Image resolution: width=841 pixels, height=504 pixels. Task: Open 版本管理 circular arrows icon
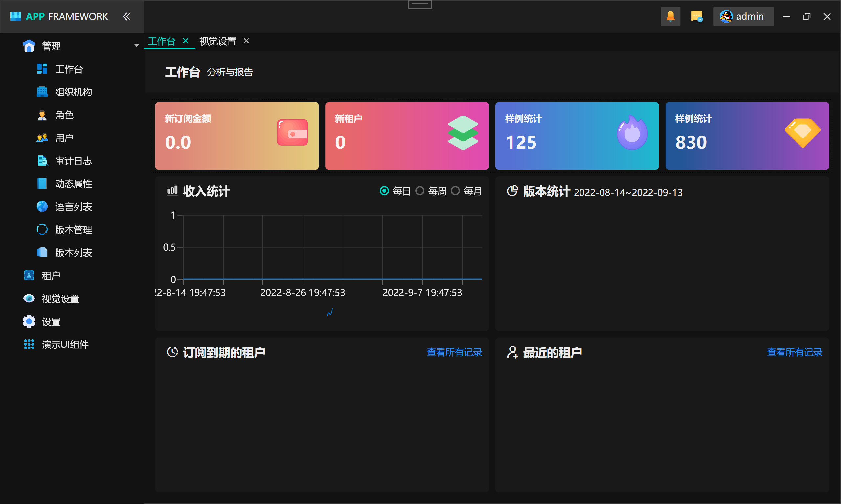(x=42, y=230)
